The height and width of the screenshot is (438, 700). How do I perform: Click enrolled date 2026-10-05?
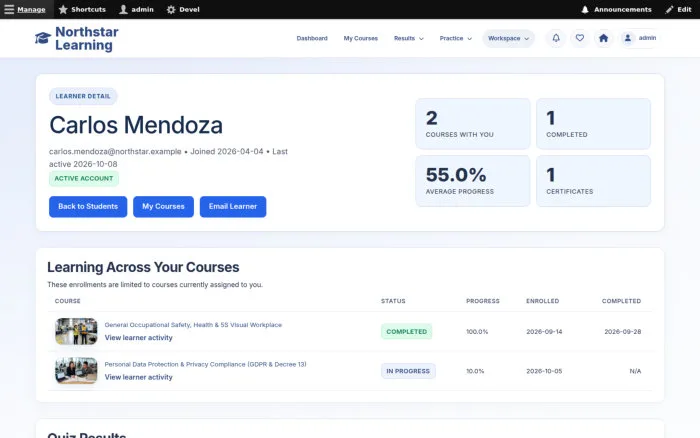(x=544, y=371)
